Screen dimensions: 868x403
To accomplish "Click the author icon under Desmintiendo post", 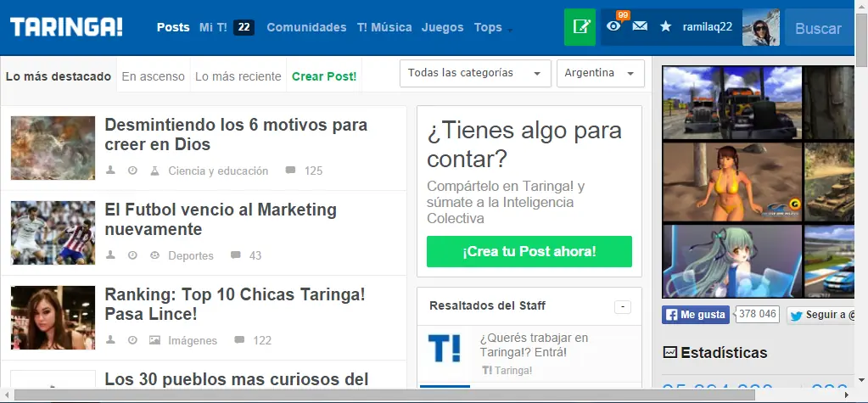I will coord(110,171).
